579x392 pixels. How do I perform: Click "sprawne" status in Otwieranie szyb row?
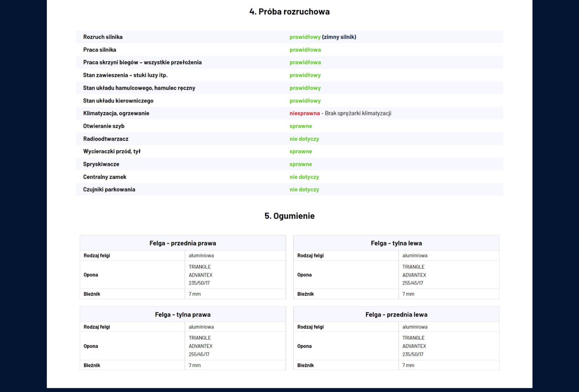301,126
